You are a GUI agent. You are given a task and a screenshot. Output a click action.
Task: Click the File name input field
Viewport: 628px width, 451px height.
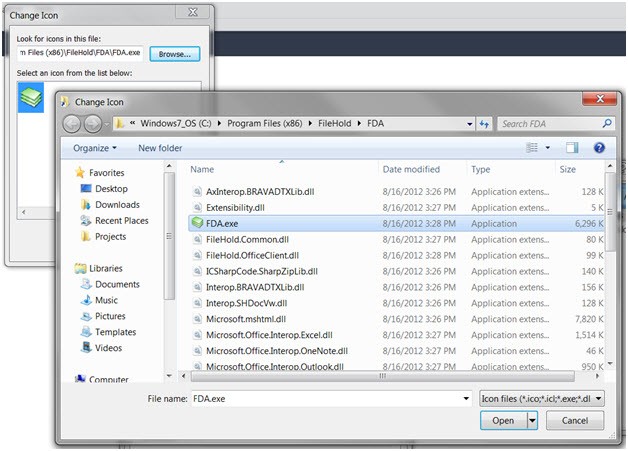click(326, 399)
